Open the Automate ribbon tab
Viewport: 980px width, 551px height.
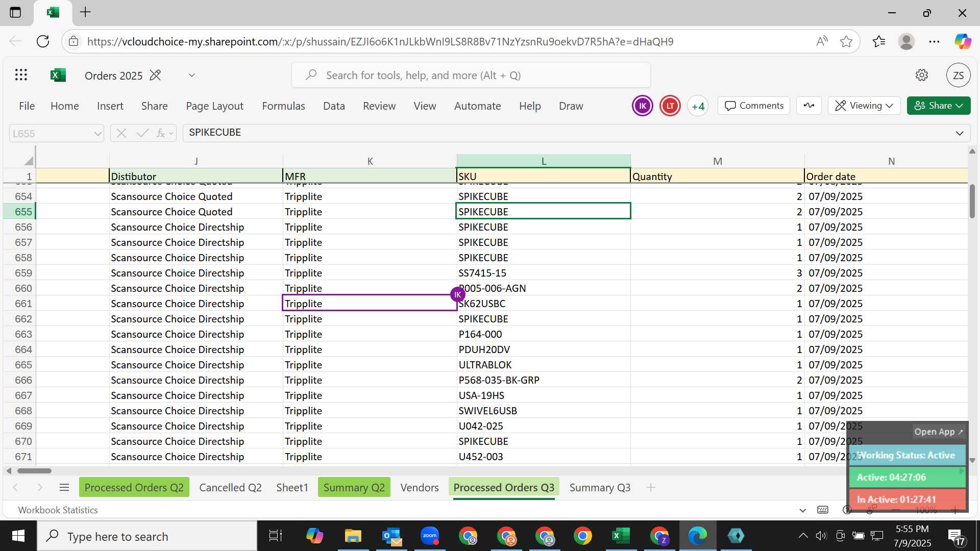(x=477, y=106)
